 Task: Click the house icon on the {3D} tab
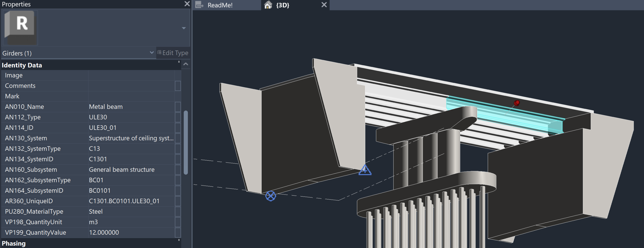[x=268, y=5]
